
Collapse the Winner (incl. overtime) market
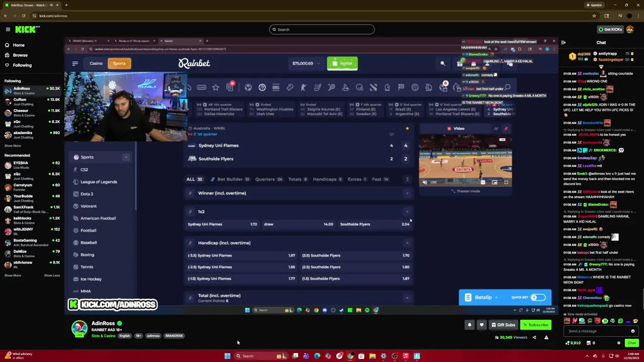(x=407, y=193)
